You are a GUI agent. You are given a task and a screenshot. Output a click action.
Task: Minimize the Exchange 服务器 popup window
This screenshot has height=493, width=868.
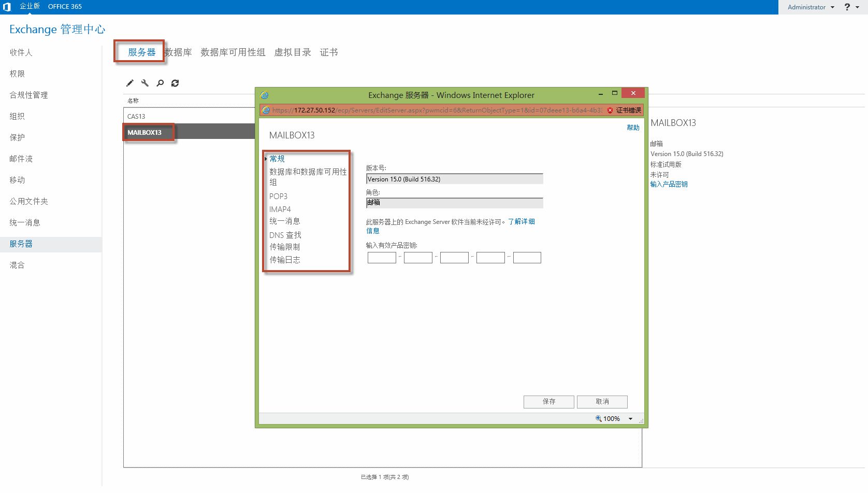pyautogui.click(x=601, y=93)
